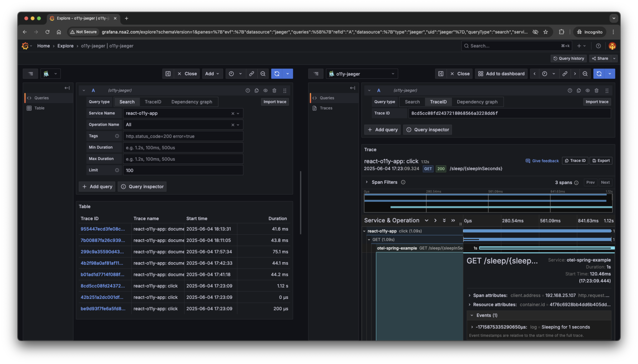
Task: Open Query inspector in right pane
Action: point(427,130)
